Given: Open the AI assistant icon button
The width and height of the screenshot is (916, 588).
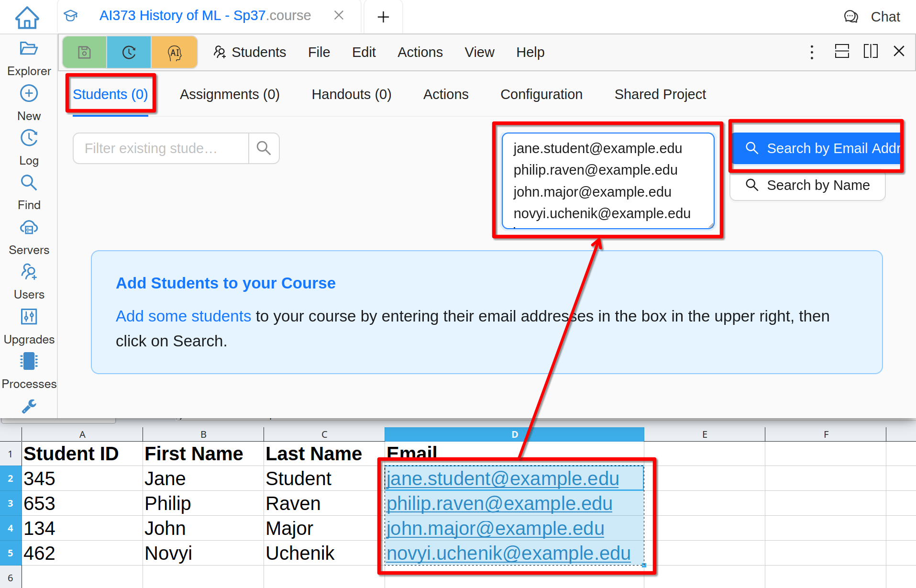Looking at the screenshot, I should tap(175, 52).
